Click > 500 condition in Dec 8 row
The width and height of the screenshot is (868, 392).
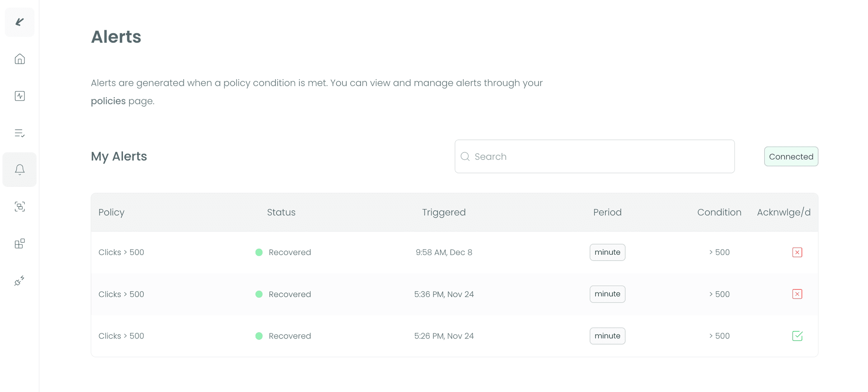(x=719, y=252)
